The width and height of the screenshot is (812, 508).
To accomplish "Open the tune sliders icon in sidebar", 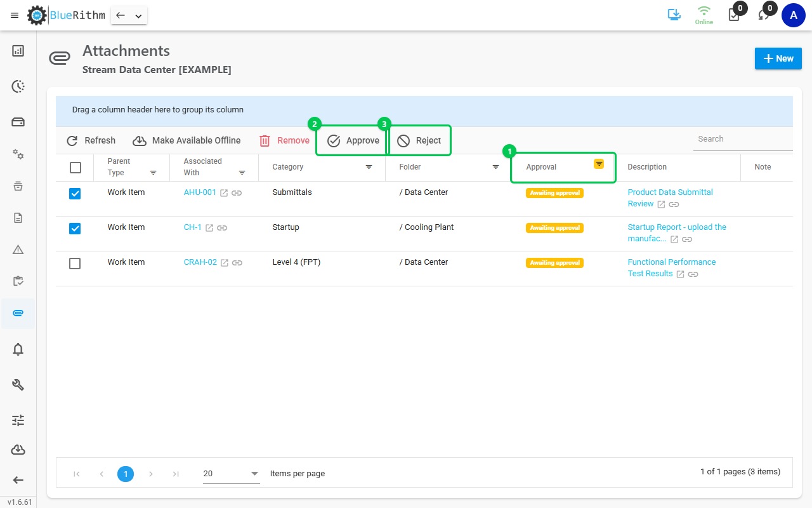I will tap(18, 420).
